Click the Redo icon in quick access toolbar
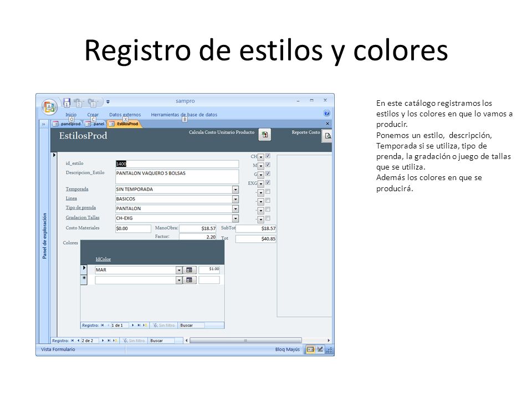Screen dimensions: 532x399 tap(93, 102)
